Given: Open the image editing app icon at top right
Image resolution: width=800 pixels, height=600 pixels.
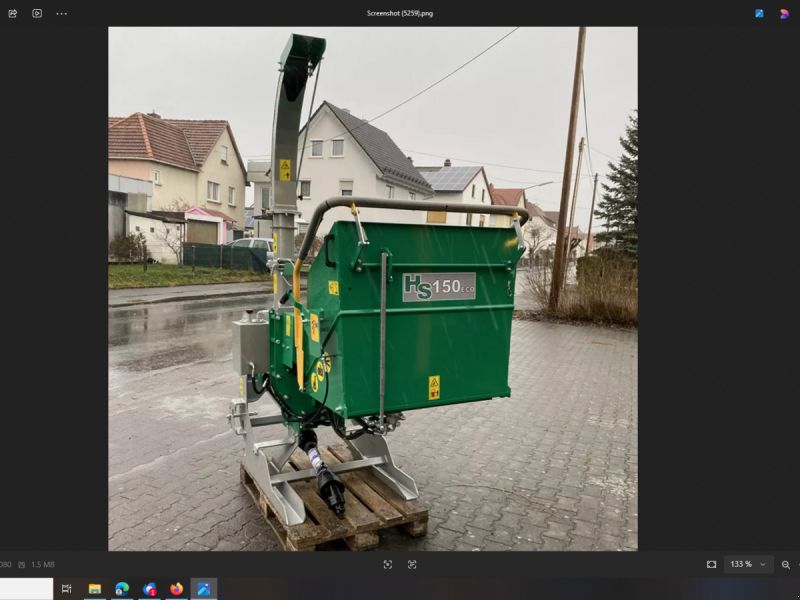Looking at the screenshot, I should pyautogui.click(x=759, y=13).
